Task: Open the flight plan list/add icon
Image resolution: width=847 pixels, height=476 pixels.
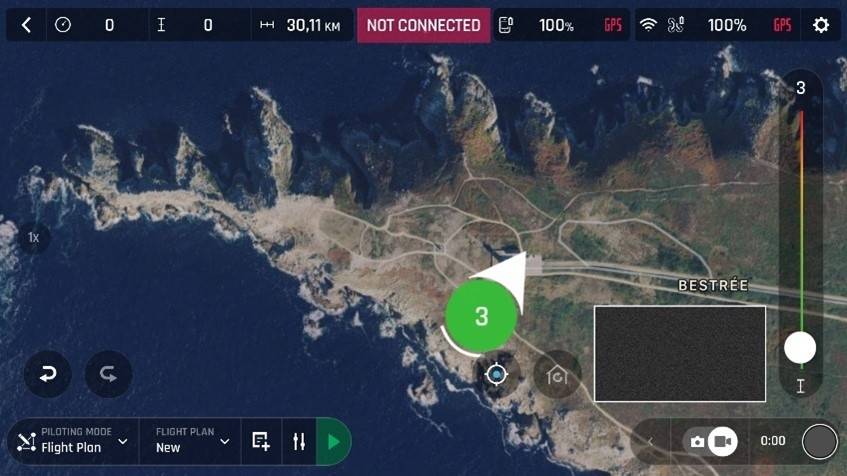Action: coord(261,441)
